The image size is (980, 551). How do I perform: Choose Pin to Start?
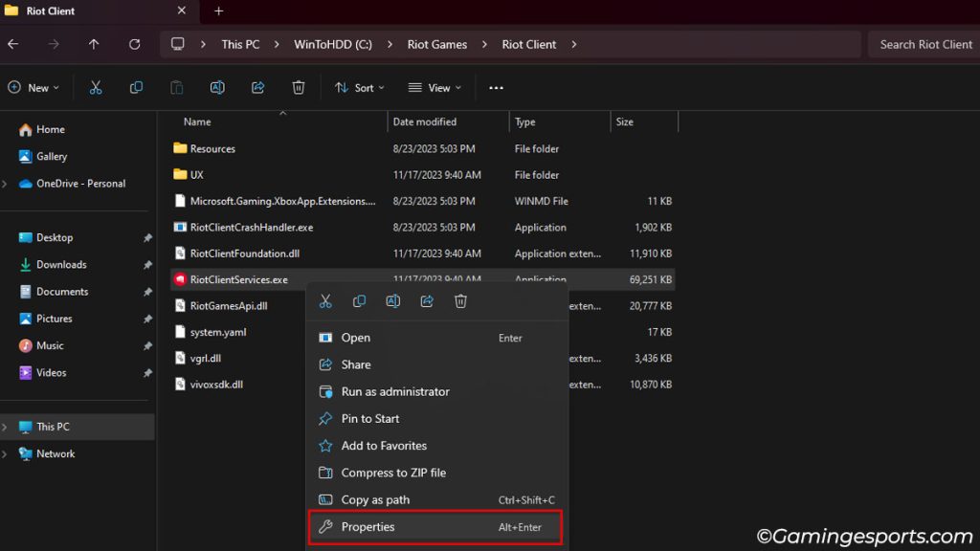point(435,419)
